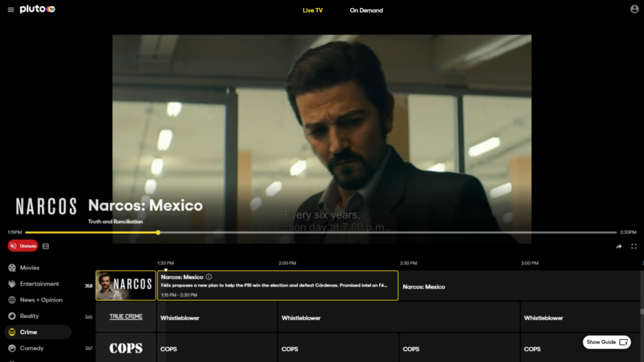Click the 2:30 PM header in the guide
This screenshot has width=644, height=362.
(x=408, y=263)
